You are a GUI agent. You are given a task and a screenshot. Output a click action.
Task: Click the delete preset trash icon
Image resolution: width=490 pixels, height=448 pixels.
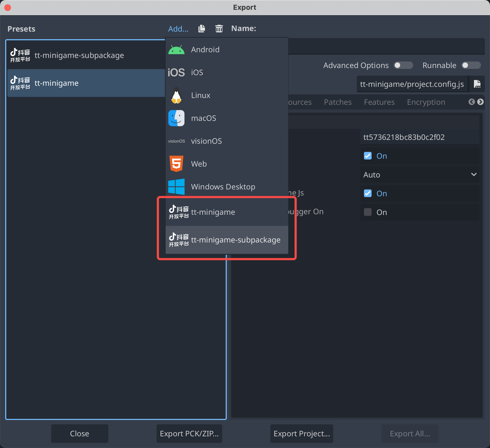coord(219,29)
